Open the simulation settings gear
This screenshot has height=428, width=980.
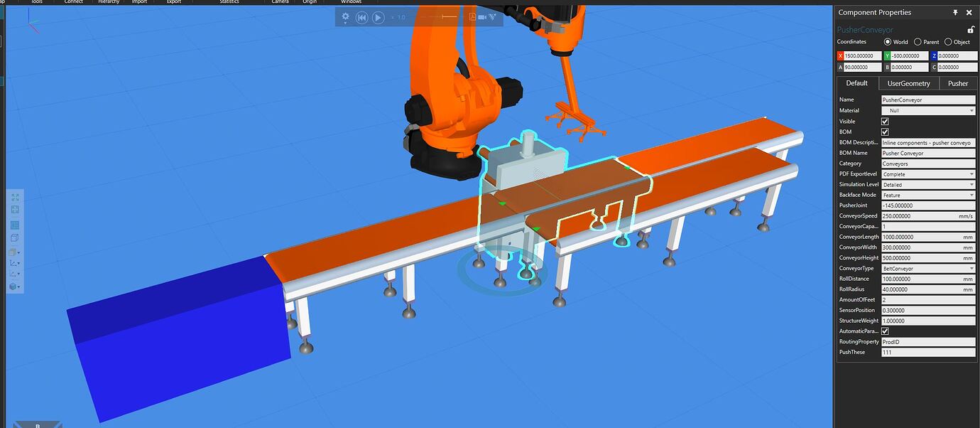tap(345, 16)
